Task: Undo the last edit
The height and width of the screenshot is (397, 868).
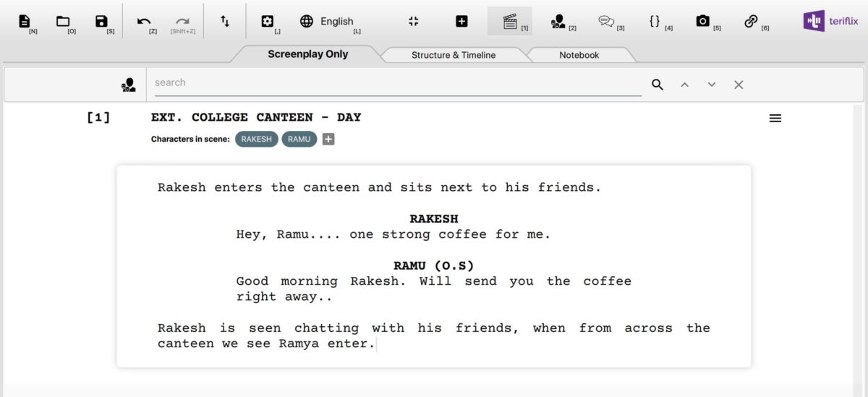Action: point(144,22)
